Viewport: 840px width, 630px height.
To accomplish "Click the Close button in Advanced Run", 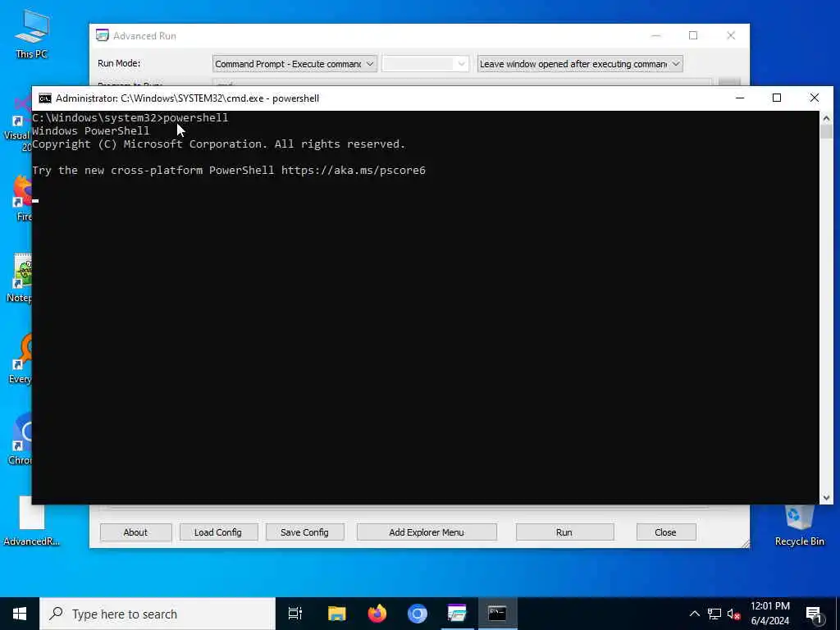I will tap(665, 532).
